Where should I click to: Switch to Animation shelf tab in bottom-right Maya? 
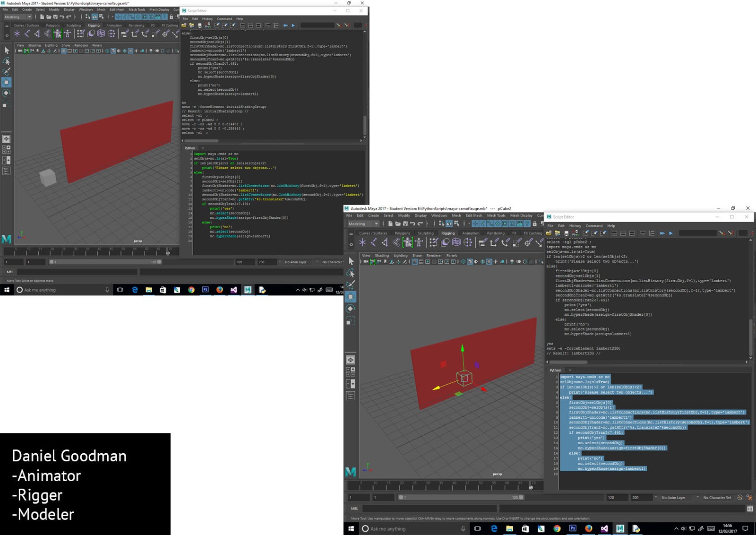[471, 233]
